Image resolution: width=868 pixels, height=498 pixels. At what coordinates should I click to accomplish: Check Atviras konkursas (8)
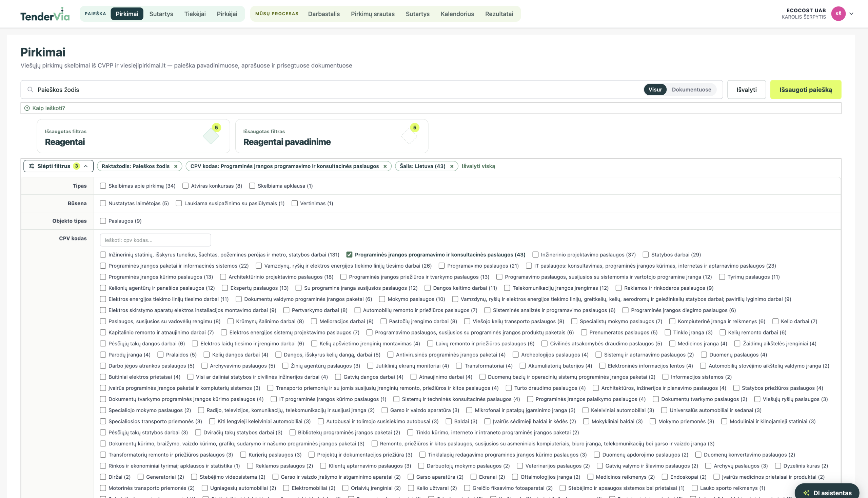coord(185,186)
